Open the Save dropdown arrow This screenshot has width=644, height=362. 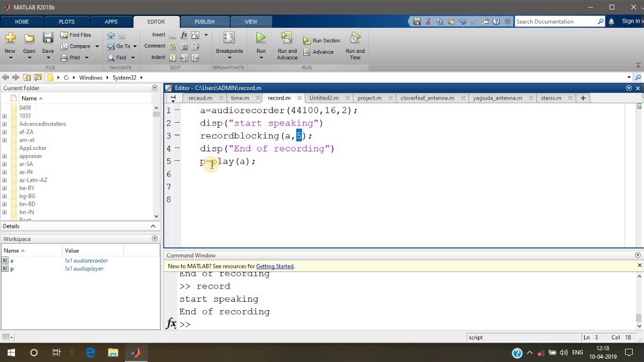pyautogui.click(x=48, y=58)
